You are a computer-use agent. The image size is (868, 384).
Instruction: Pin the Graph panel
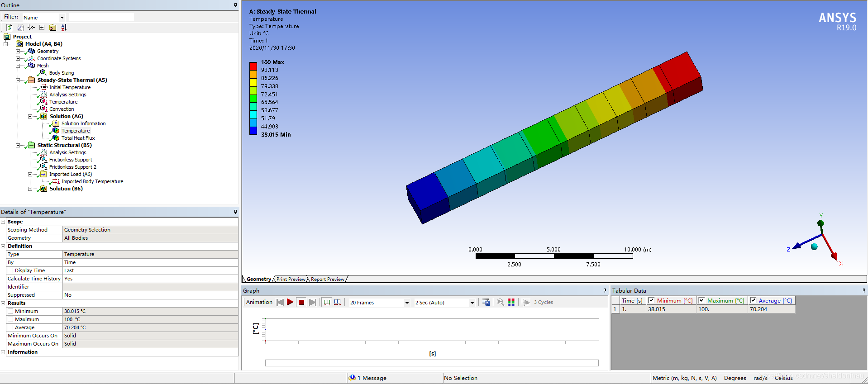point(605,290)
